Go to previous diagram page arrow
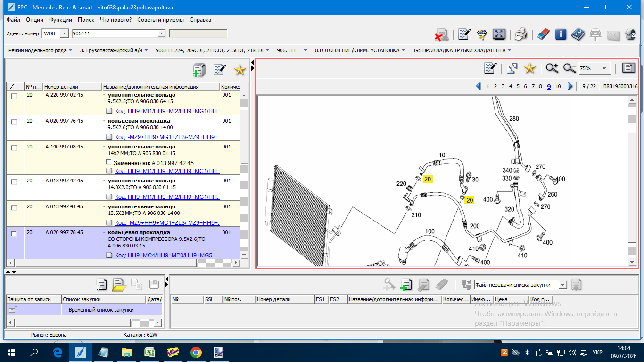644x362 pixels. click(x=478, y=86)
